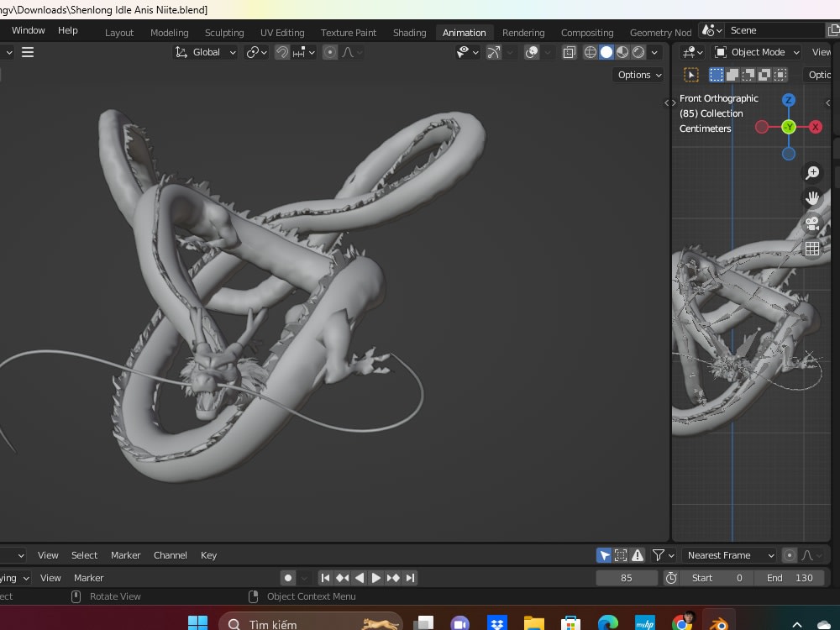Open the transform pivot point dropdown
Image resolution: width=840 pixels, height=630 pixels.
click(x=256, y=52)
